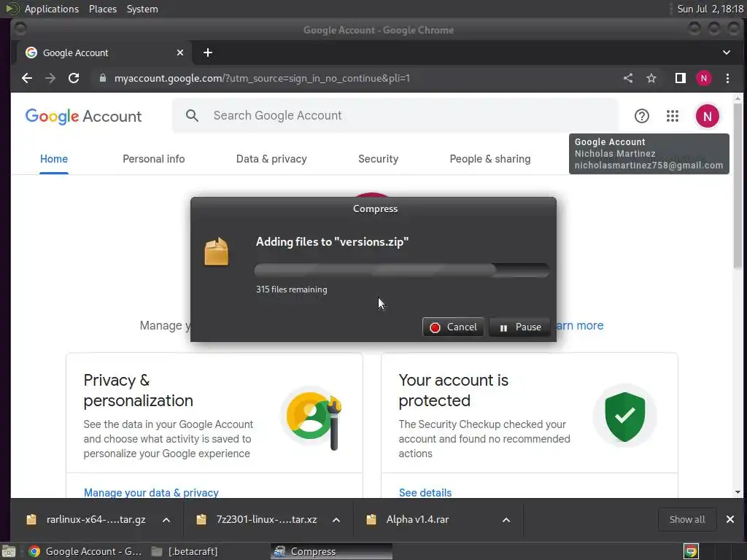
Task: Click the search magnifier icon
Action: pyautogui.click(x=192, y=115)
